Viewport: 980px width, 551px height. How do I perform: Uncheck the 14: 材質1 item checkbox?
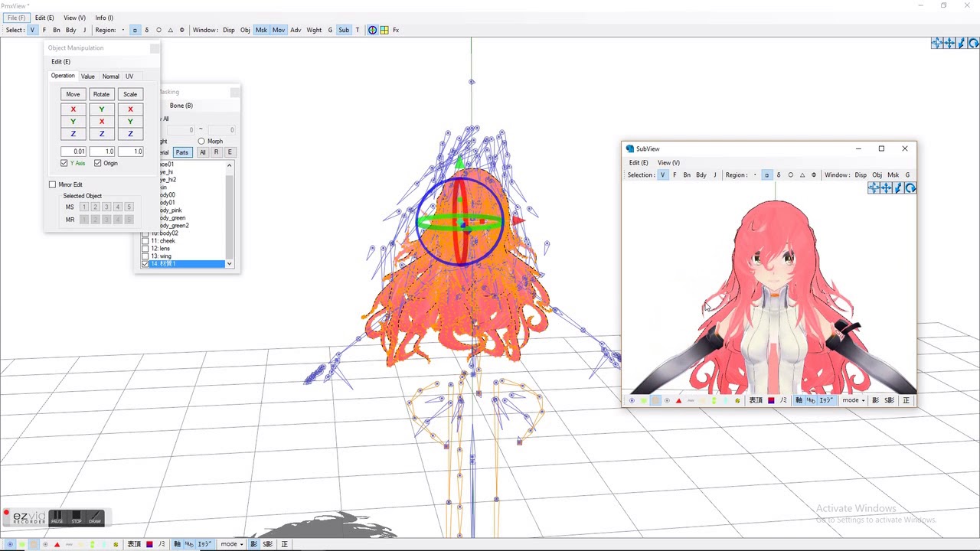(x=145, y=264)
